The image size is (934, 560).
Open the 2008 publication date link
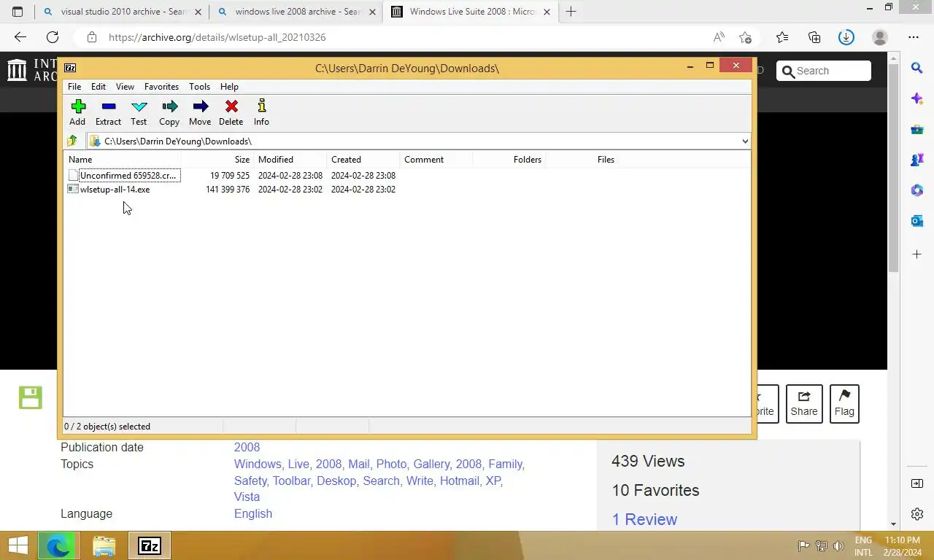tap(247, 447)
